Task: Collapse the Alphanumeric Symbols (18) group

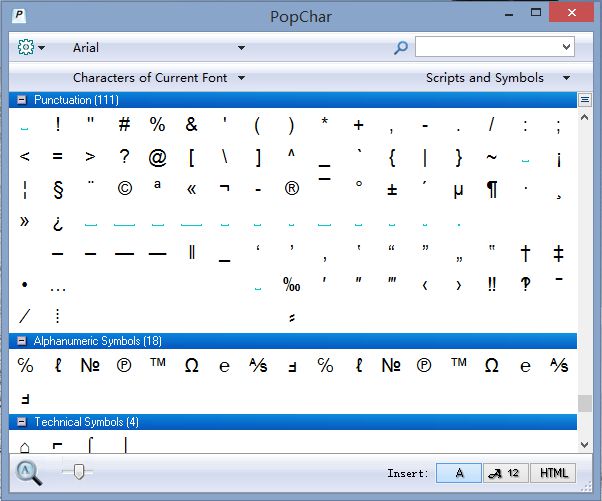Action: (22, 341)
